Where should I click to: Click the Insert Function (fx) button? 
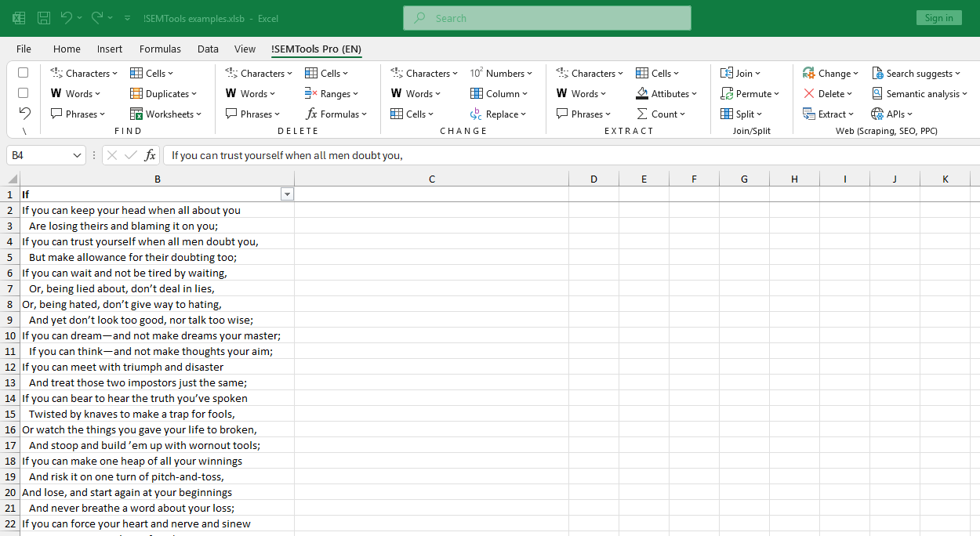tap(151, 155)
